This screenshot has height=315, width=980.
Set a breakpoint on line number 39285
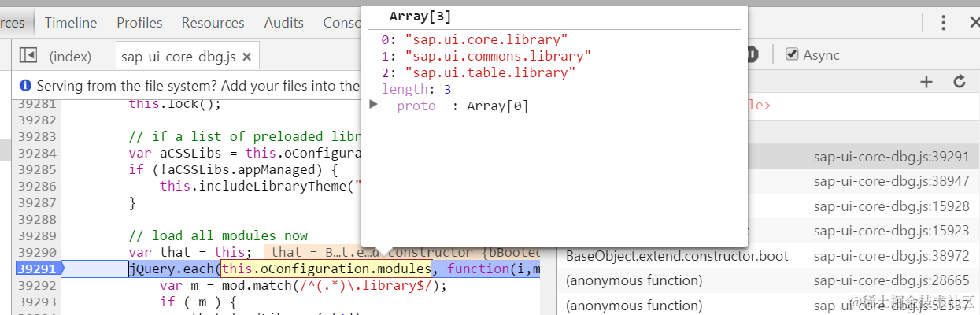[37, 169]
